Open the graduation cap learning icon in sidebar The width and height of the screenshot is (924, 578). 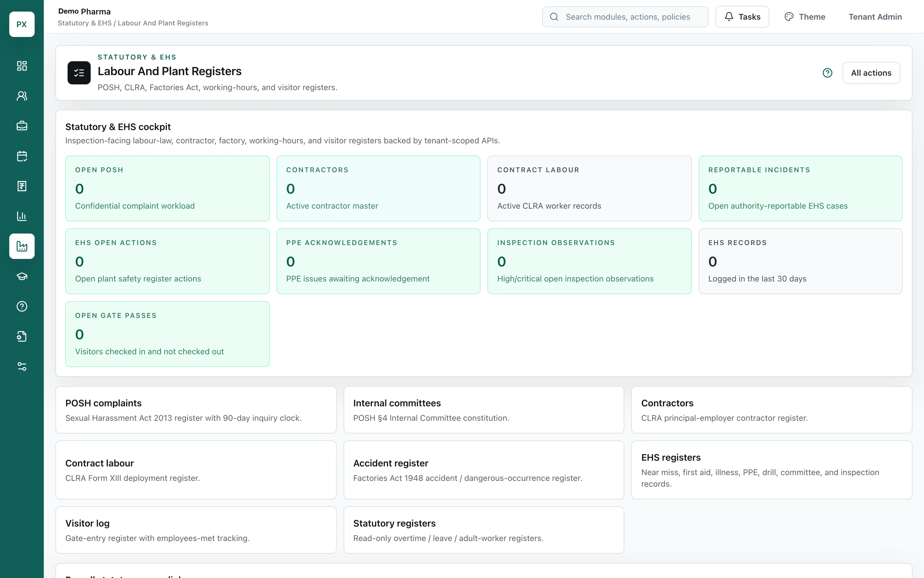tap(22, 276)
